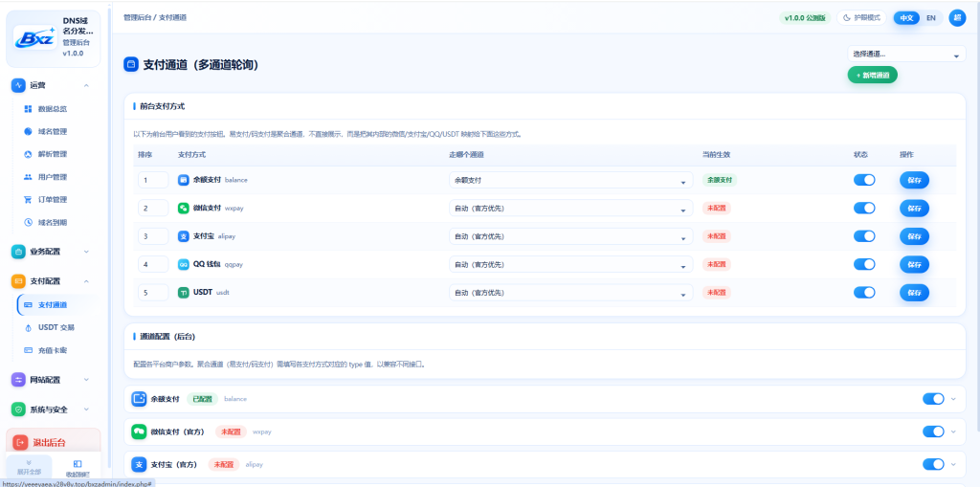Screen dimensions: 980x487
Task: Click the 系统与安全 shield icon
Action: click(x=18, y=410)
